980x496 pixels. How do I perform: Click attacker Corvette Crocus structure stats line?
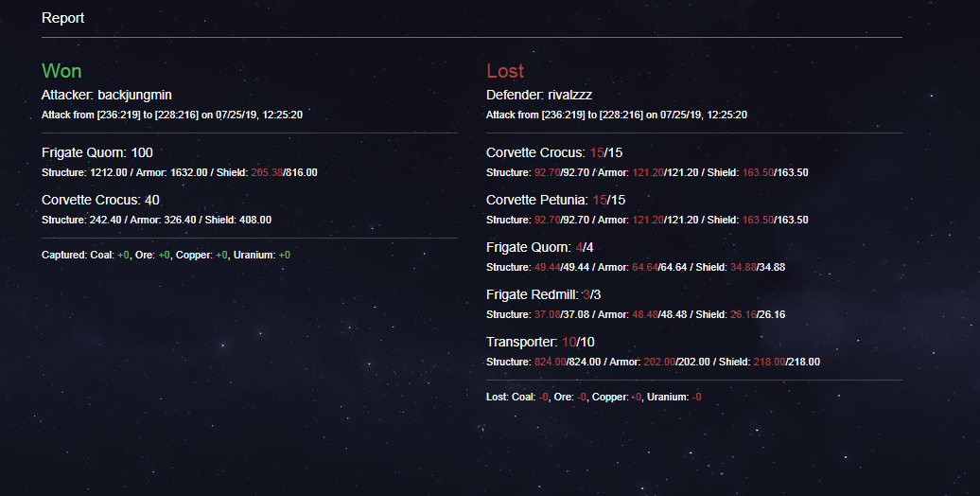(x=156, y=221)
